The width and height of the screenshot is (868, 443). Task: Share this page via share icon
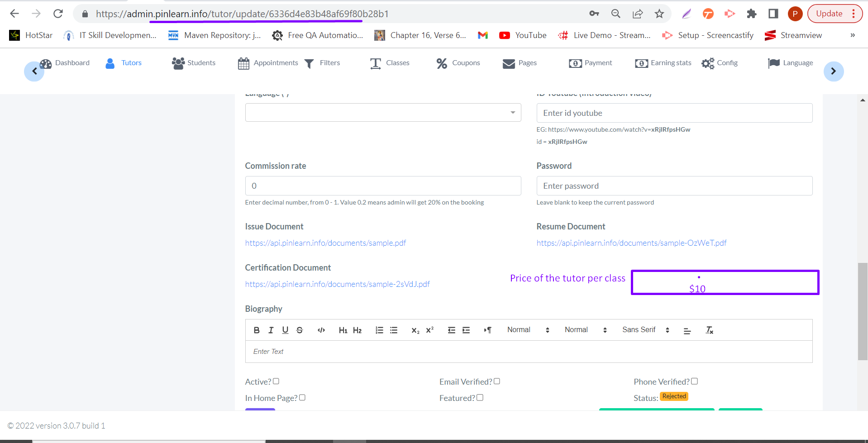tap(638, 14)
